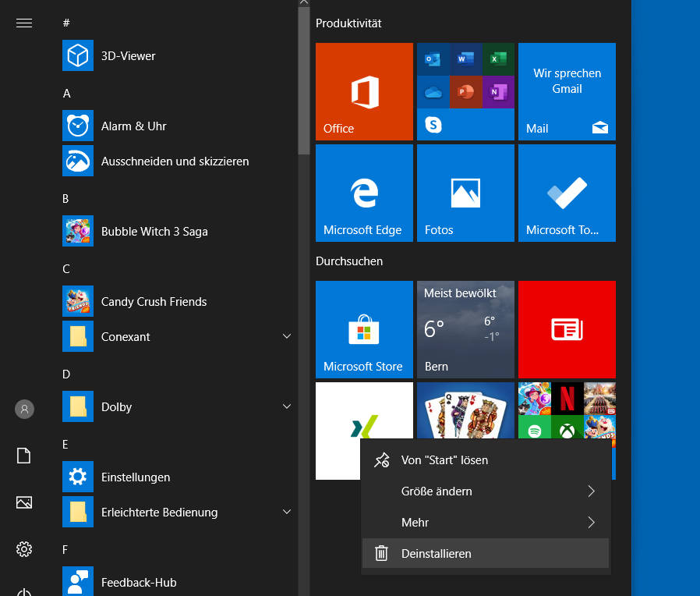Open the Fotos tile
The width and height of the screenshot is (700, 596).
pyautogui.click(x=465, y=193)
